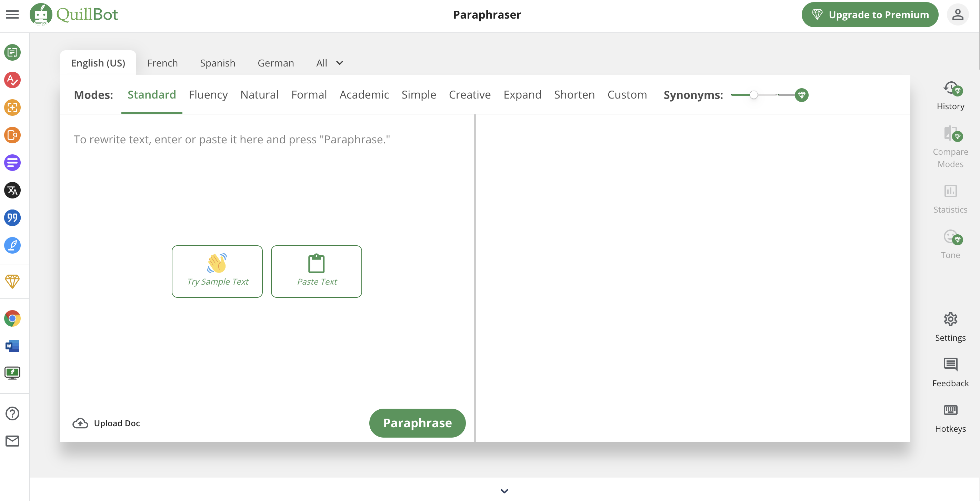Click the Try Sample Text button

click(x=217, y=272)
